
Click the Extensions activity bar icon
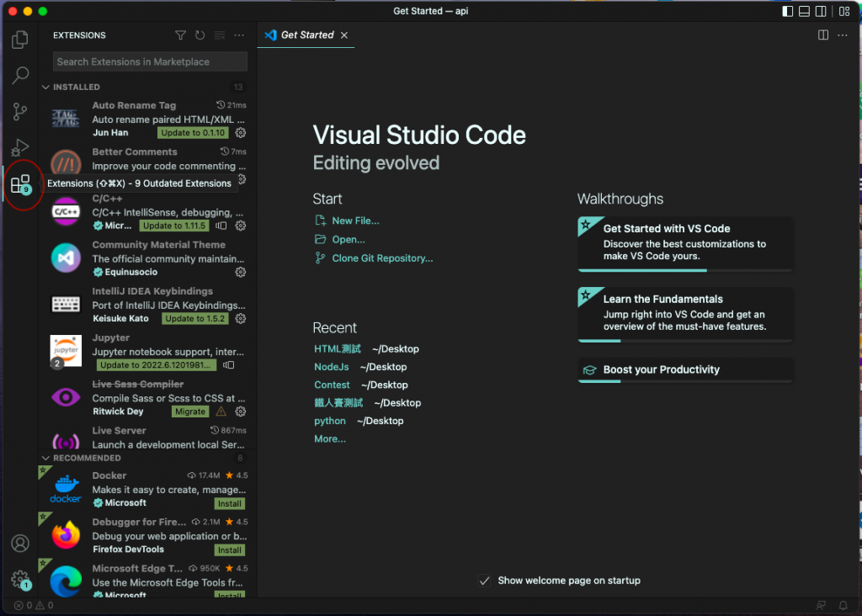click(x=20, y=184)
